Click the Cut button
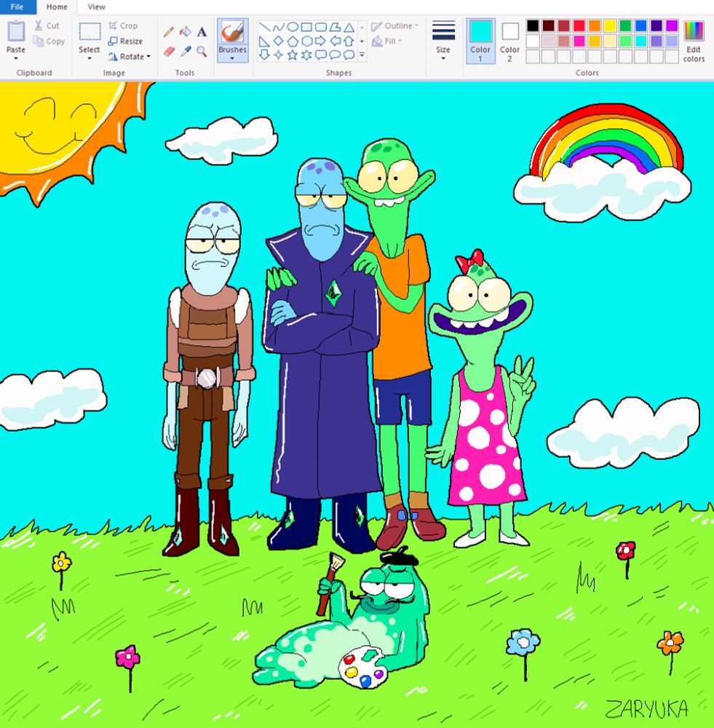 coord(47,26)
